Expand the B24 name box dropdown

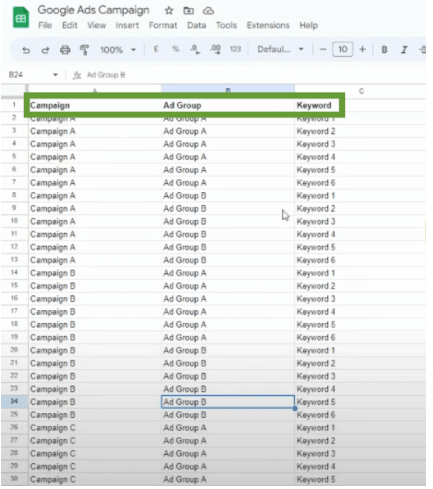coord(55,75)
